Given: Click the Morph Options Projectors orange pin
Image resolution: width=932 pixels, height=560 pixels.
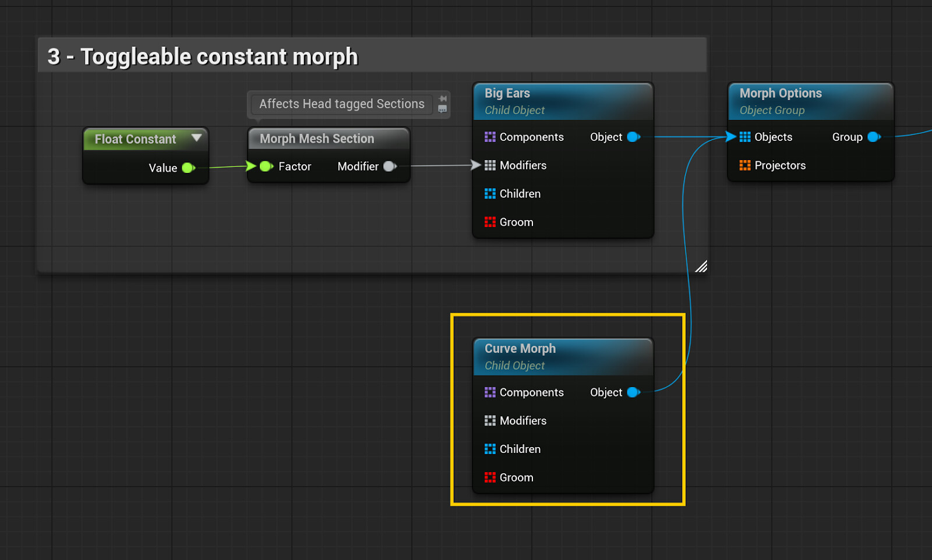Looking at the screenshot, I should click(745, 165).
